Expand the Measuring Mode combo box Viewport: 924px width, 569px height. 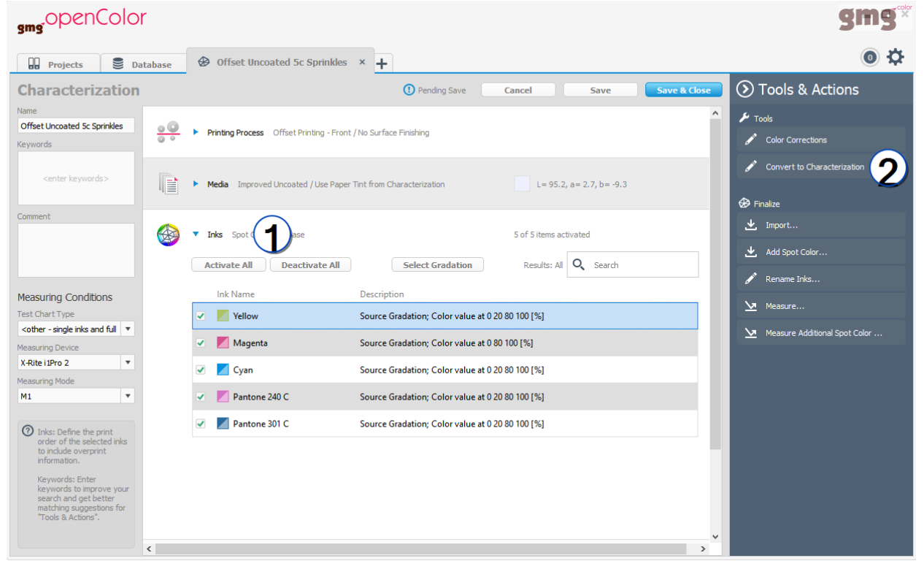[x=128, y=395]
